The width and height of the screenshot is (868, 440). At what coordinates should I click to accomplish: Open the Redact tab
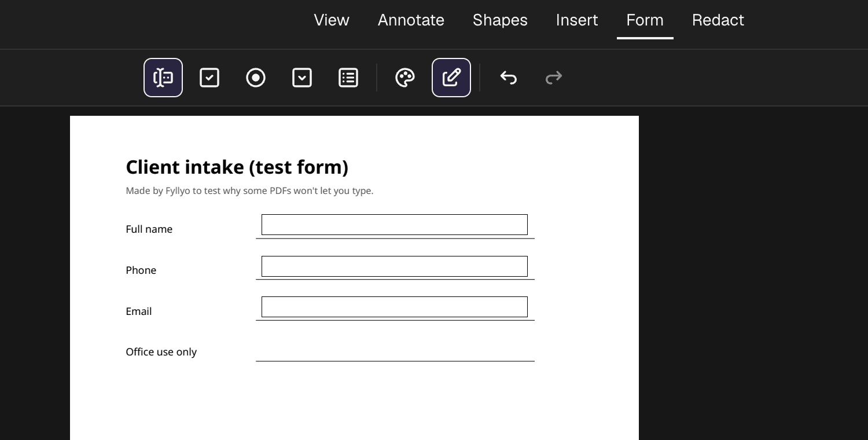click(x=718, y=20)
